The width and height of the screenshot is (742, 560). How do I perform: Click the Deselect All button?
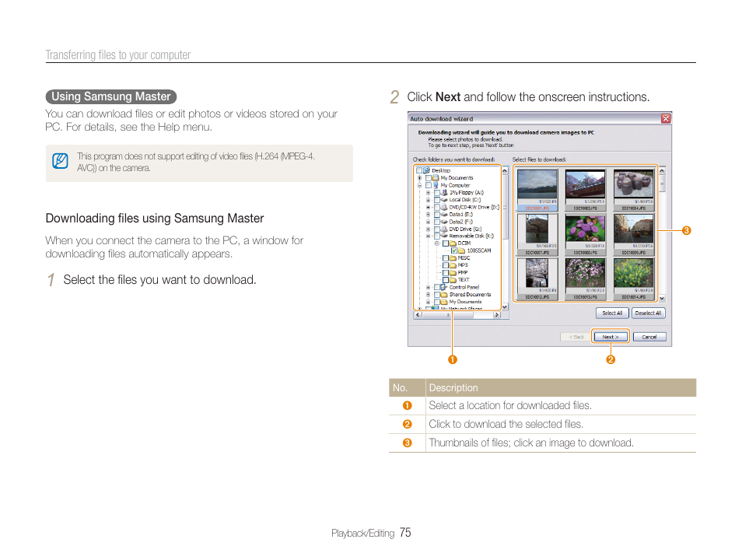[649, 313]
